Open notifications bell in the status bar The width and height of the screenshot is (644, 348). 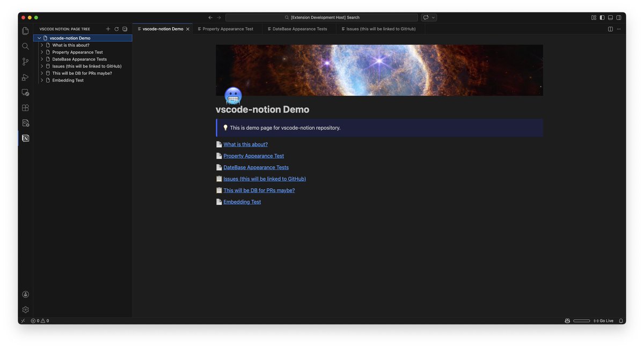pyautogui.click(x=621, y=321)
